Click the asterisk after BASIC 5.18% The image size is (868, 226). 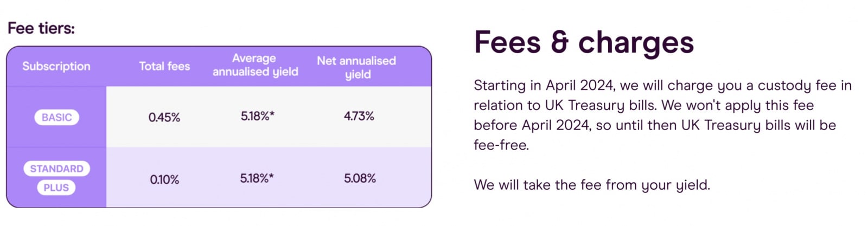tap(272, 114)
